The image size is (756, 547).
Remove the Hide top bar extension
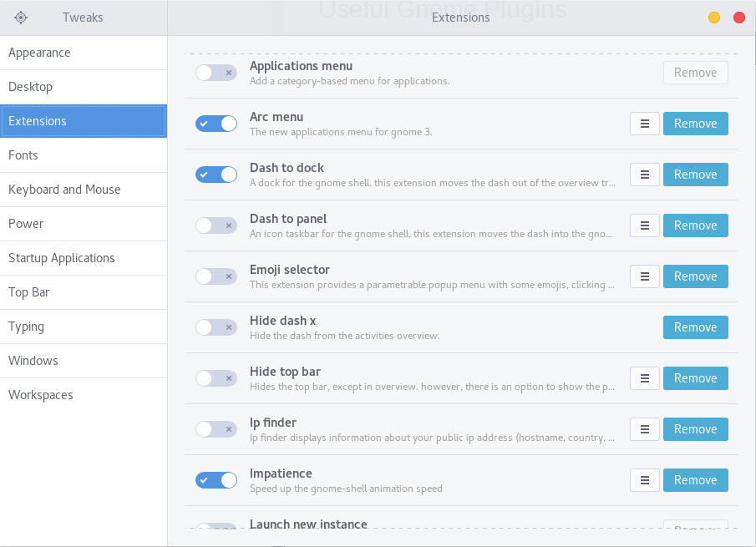click(x=695, y=378)
